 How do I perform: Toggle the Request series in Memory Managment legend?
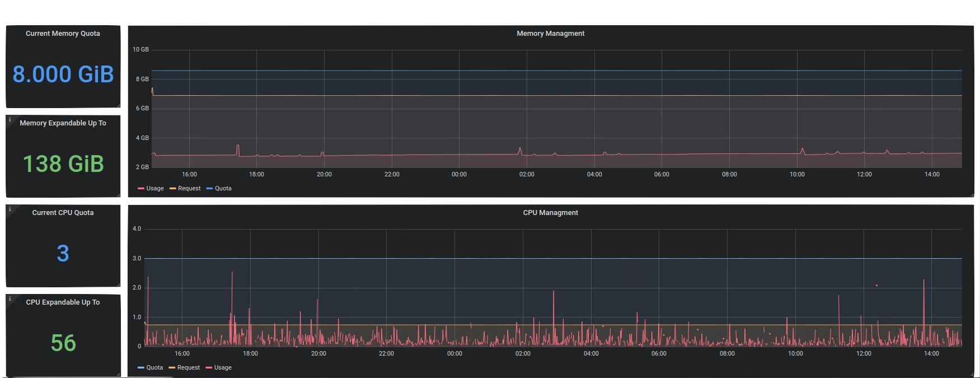click(x=189, y=189)
